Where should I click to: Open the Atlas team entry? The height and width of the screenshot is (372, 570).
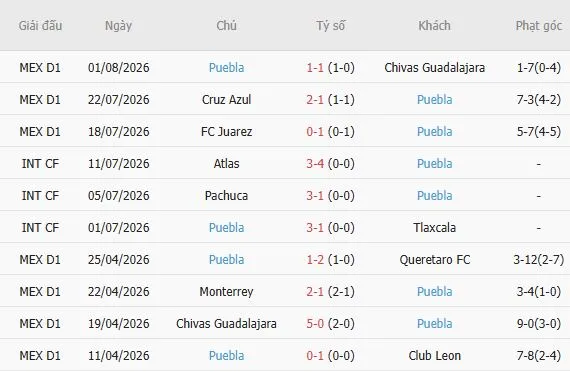click(x=226, y=164)
